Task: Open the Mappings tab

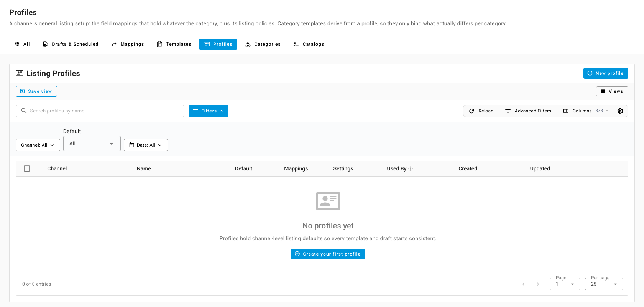Action: pos(128,44)
